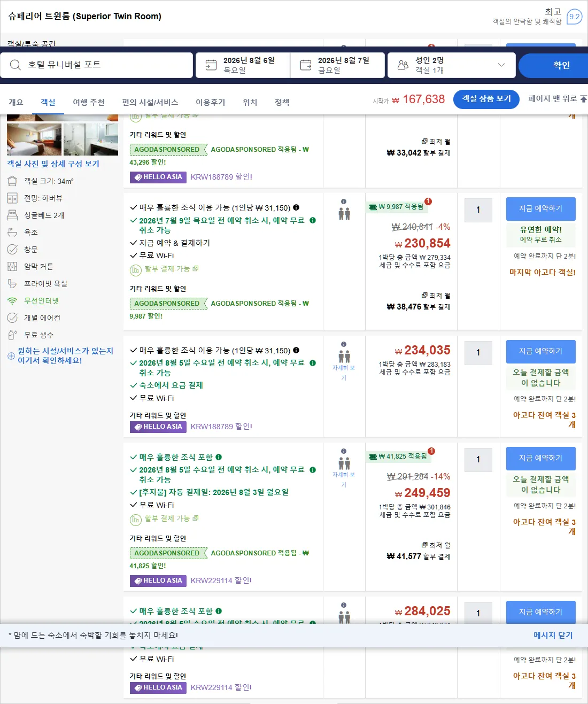Viewport: 588px width, 704px height.
Task: Open 객실 사진 및 상세 구성 보기 link
Action: tap(53, 164)
